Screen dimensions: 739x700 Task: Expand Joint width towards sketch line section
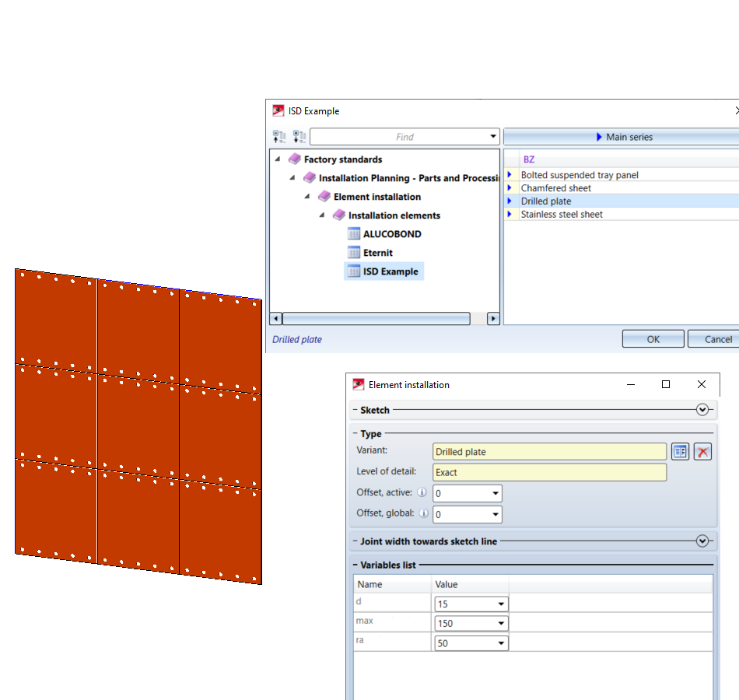pyautogui.click(x=703, y=541)
